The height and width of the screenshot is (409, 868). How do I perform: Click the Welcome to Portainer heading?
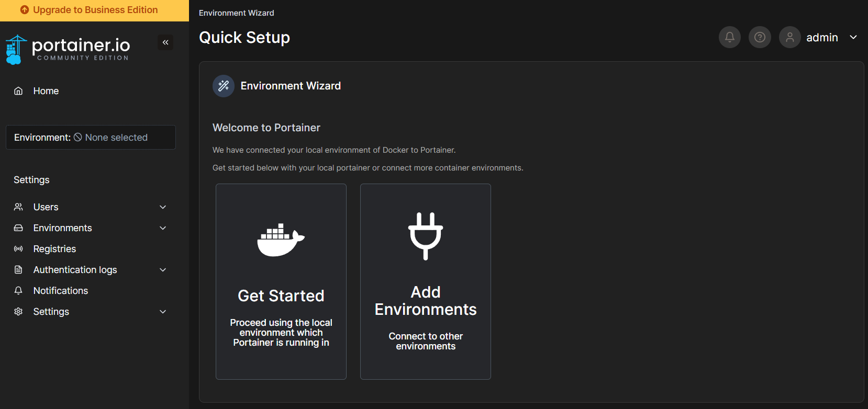pos(266,128)
